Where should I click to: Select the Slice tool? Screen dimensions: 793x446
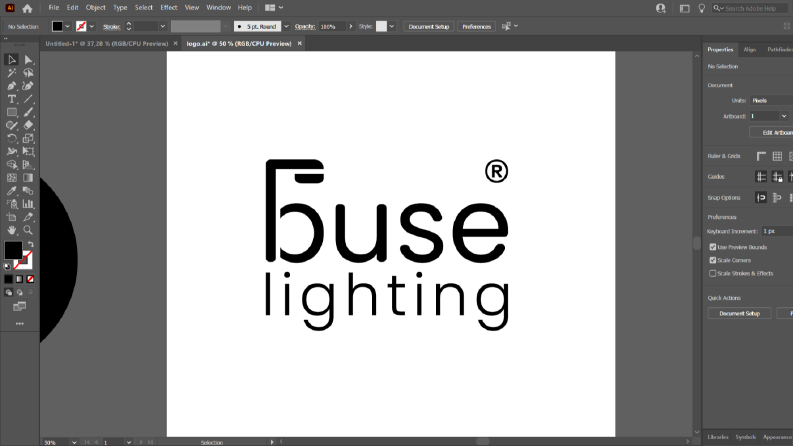[x=28, y=217]
